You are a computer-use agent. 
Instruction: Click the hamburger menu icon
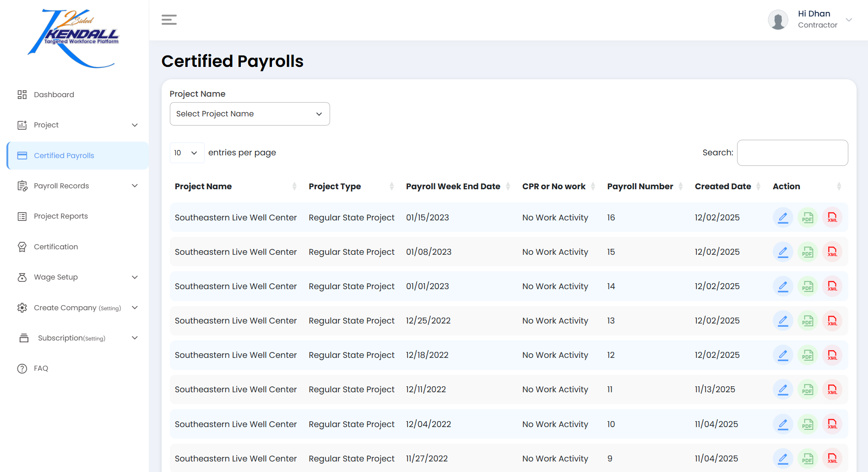(x=169, y=20)
